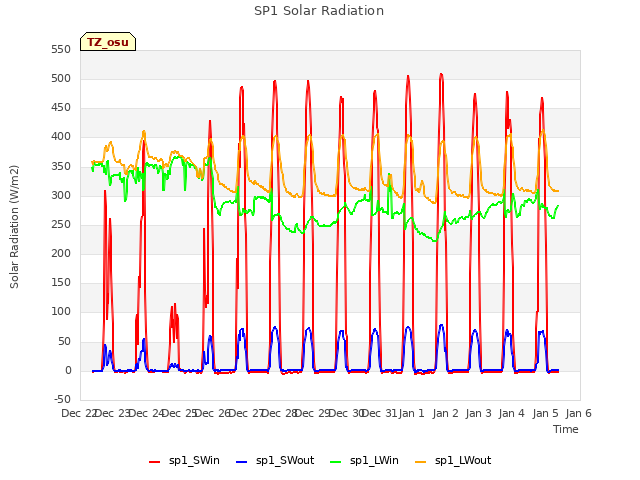
Task: Click the red SWin peak on Jan 2
Action: click(x=441, y=74)
